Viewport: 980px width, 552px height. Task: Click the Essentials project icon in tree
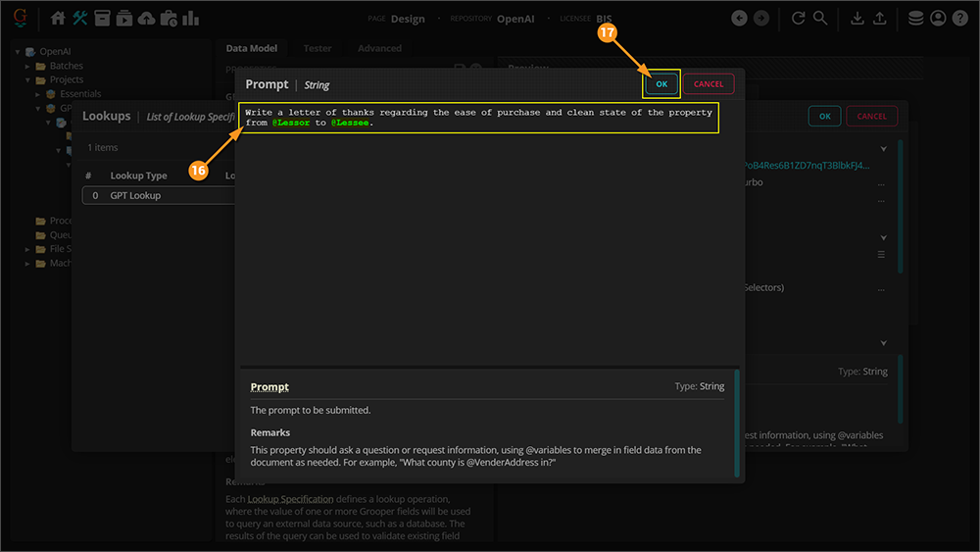pyautogui.click(x=51, y=94)
